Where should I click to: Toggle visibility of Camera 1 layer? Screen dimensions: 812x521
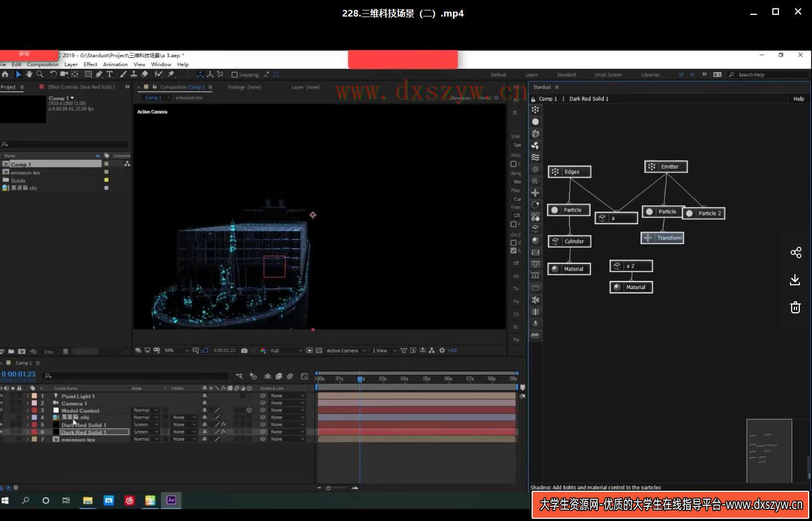2,403
